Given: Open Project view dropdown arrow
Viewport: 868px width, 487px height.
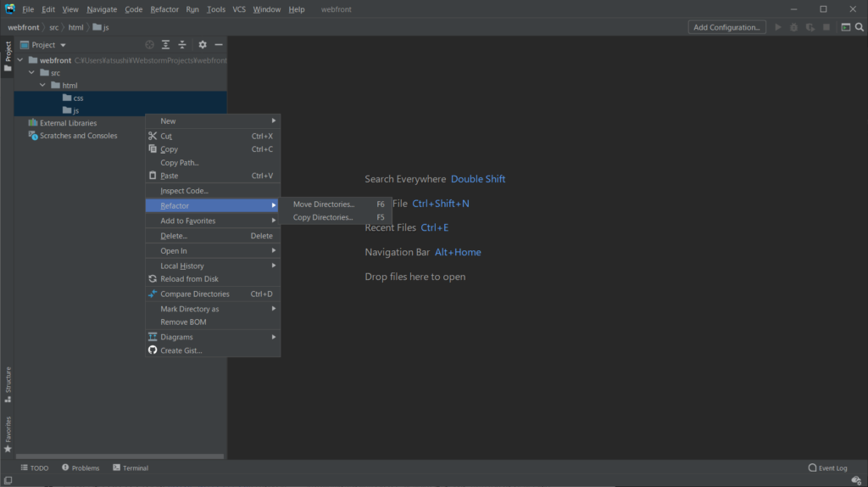Looking at the screenshot, I should 63,46.
